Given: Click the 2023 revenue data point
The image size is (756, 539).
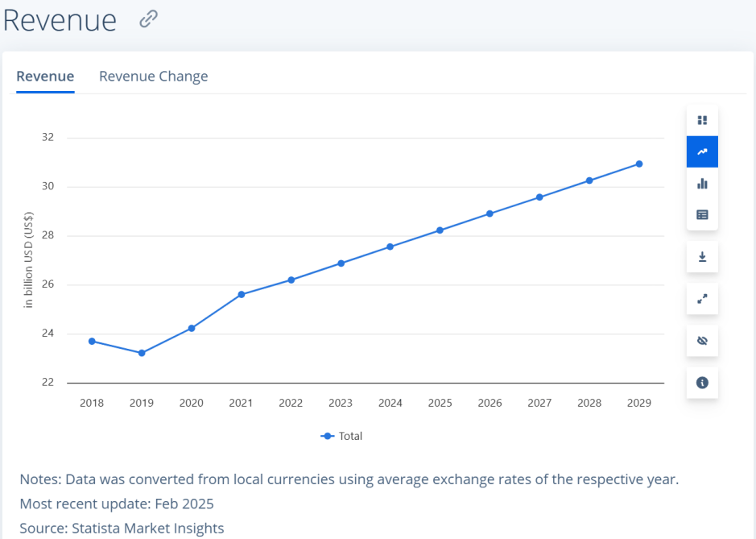Looking at the screenshot, I should click(x=341, y=263).
